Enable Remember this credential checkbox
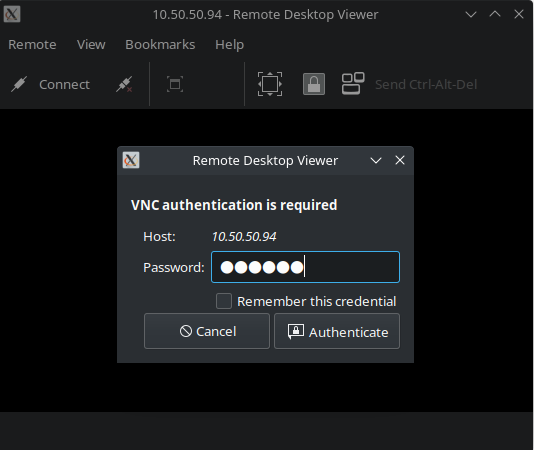This screenshot has width=534, height=450. [x=224, y=301]
